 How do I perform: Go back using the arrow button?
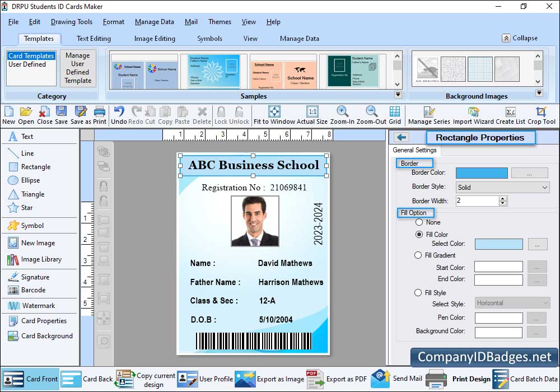[402, 137]
